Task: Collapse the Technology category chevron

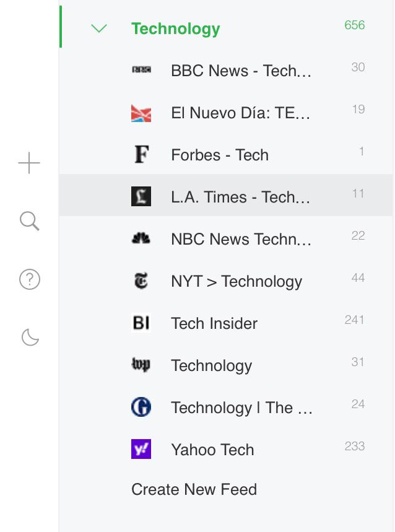Action: pos(99,28)
